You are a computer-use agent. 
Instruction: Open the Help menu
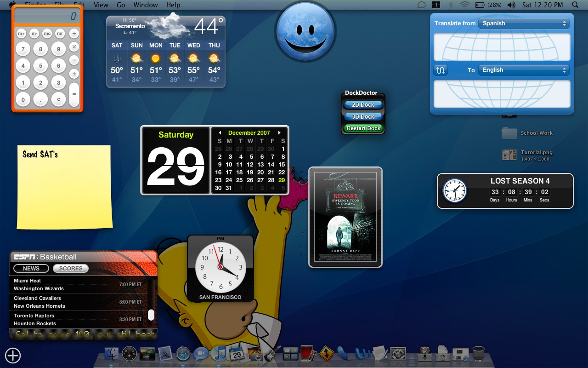(173, 5)
